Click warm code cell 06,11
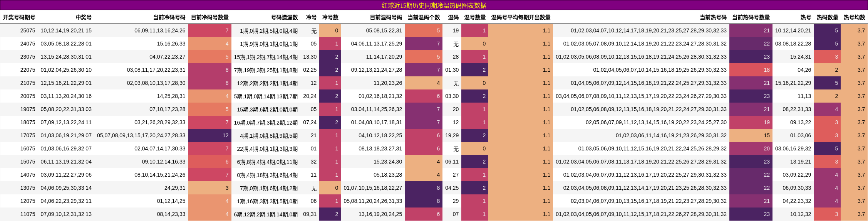868x221 pixels. coord(452,162)
